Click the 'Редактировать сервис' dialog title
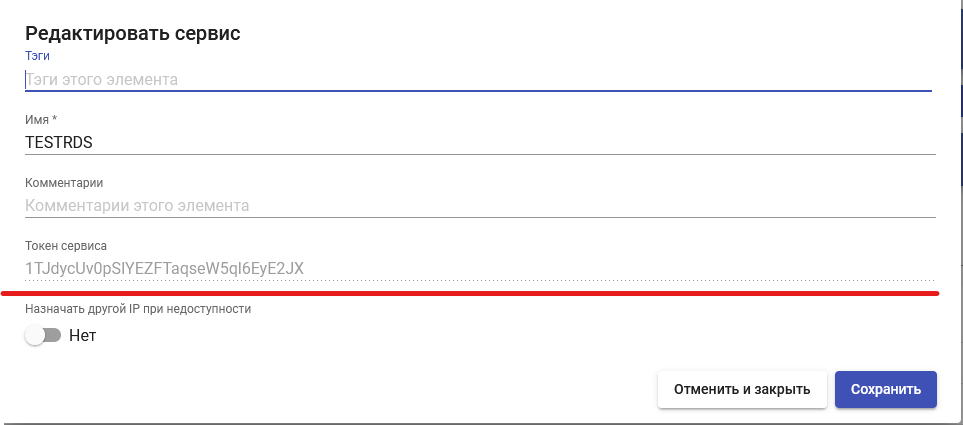 133,33
